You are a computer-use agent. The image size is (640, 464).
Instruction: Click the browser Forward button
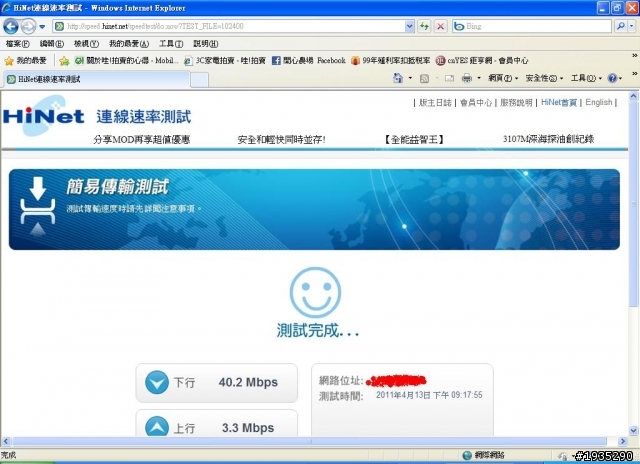pos(28,27)
